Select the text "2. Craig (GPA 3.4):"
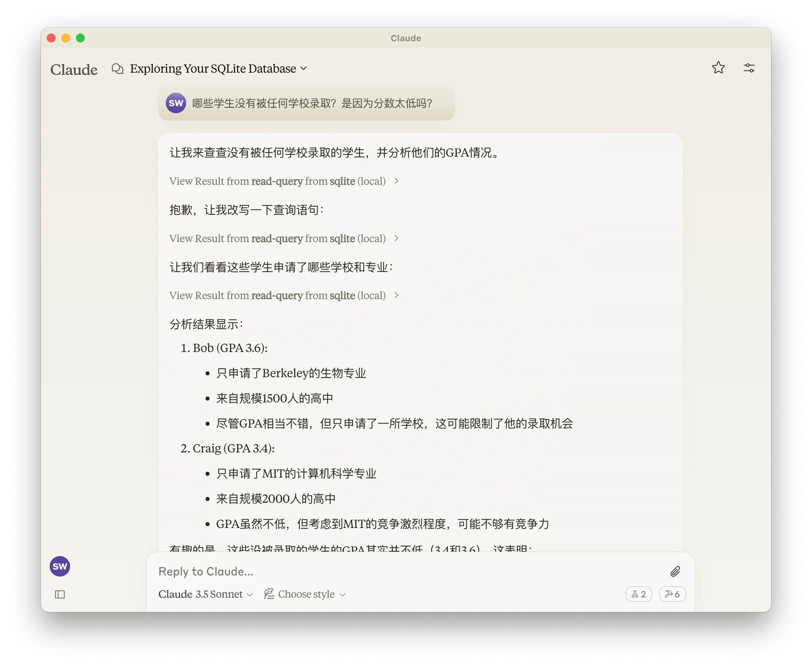812x666 pixels. 227,448
